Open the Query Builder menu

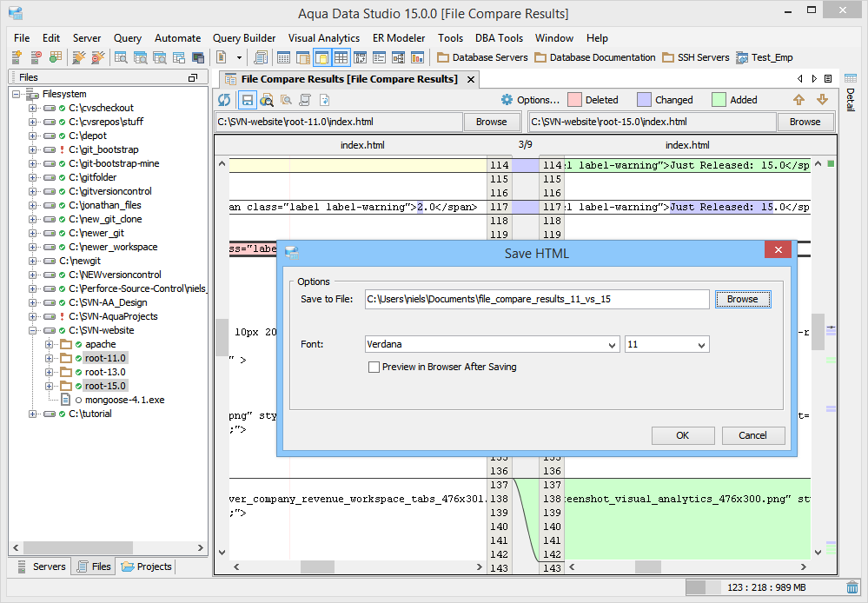(244, 38)
